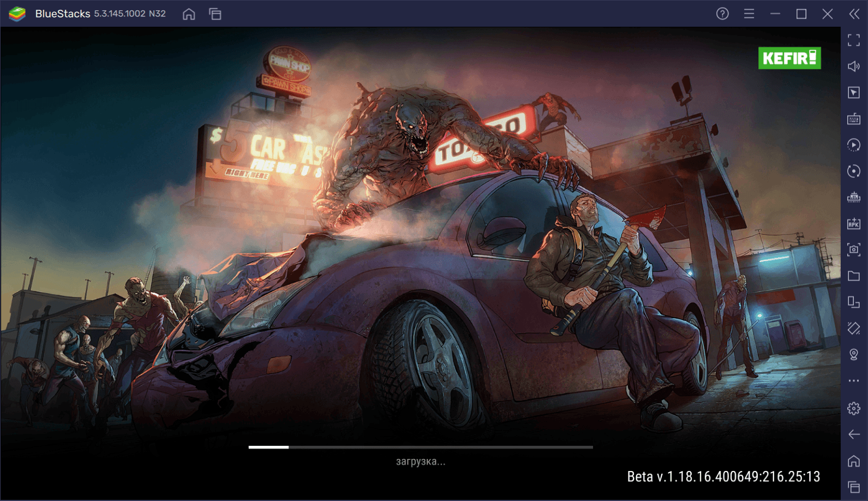Image resolution: width=868 pixels, height=501 pixels.
Task: Install APK using the APK icon
Action: coord(854,223)
